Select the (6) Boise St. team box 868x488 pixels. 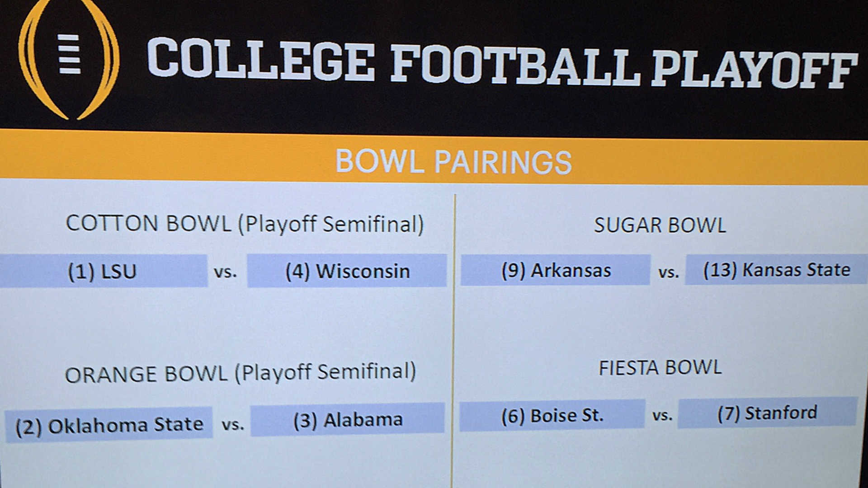pos(552,415)
